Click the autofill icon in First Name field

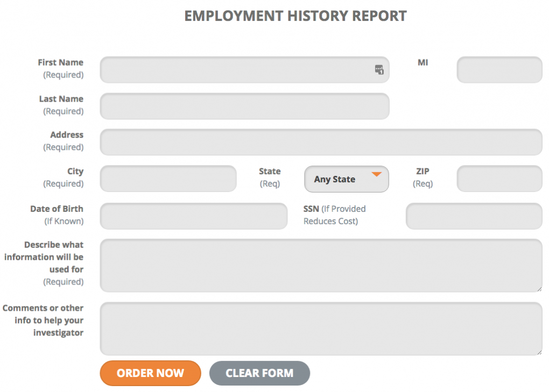pos(379,69)
